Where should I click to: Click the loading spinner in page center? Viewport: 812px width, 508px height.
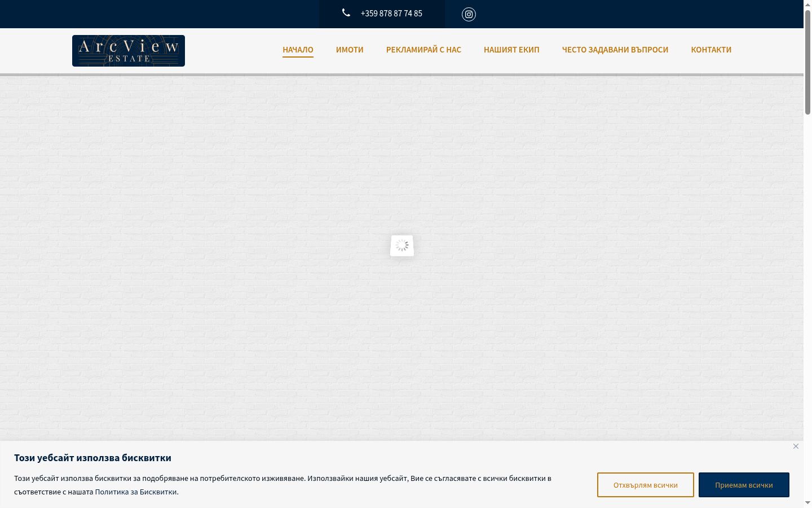coord(402,246)
